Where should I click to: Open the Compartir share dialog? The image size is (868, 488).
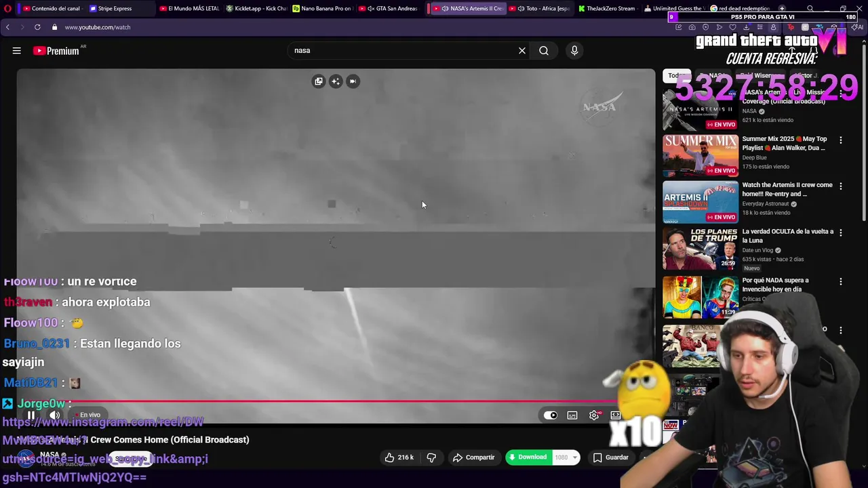click(473, 457)
